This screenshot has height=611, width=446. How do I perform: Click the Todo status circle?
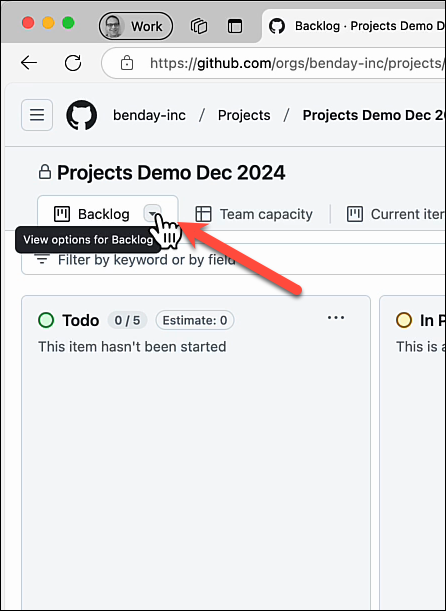[46, 320]
